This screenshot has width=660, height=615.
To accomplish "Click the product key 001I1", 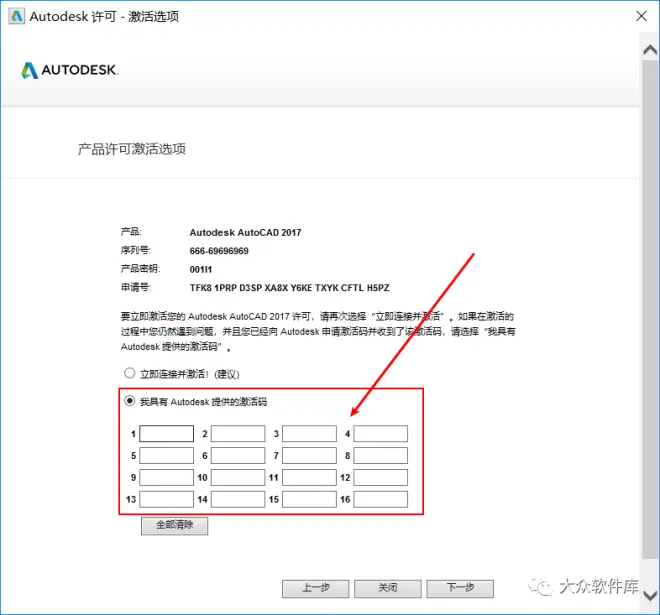I will click(201, 269).
